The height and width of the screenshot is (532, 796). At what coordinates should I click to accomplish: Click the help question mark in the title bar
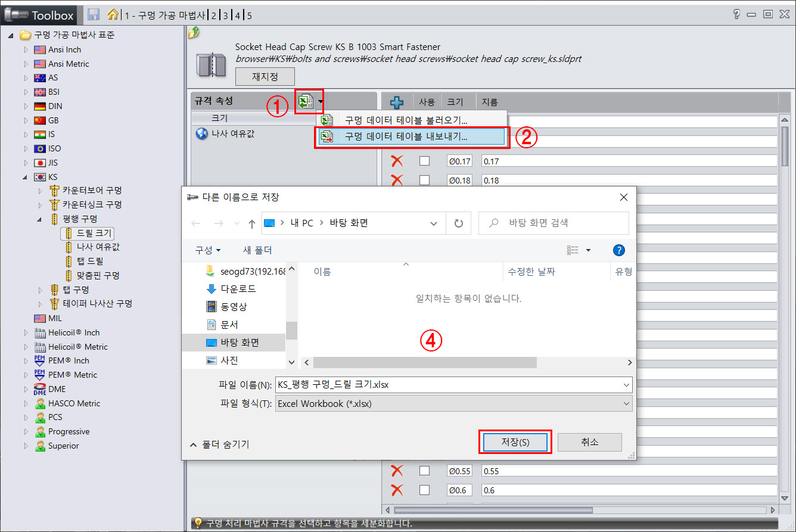coord(736,13)
